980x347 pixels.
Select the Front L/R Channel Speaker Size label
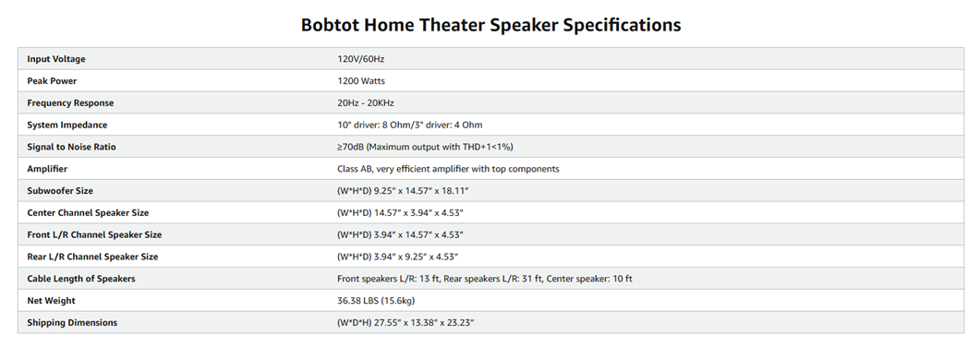click(94, 234)
